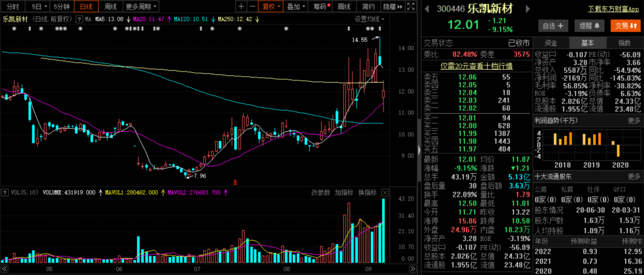Viewport: 644px width, 275px height.
Task: Click the zoom-out minus button on chart toolbar
Action: point(253,7)
